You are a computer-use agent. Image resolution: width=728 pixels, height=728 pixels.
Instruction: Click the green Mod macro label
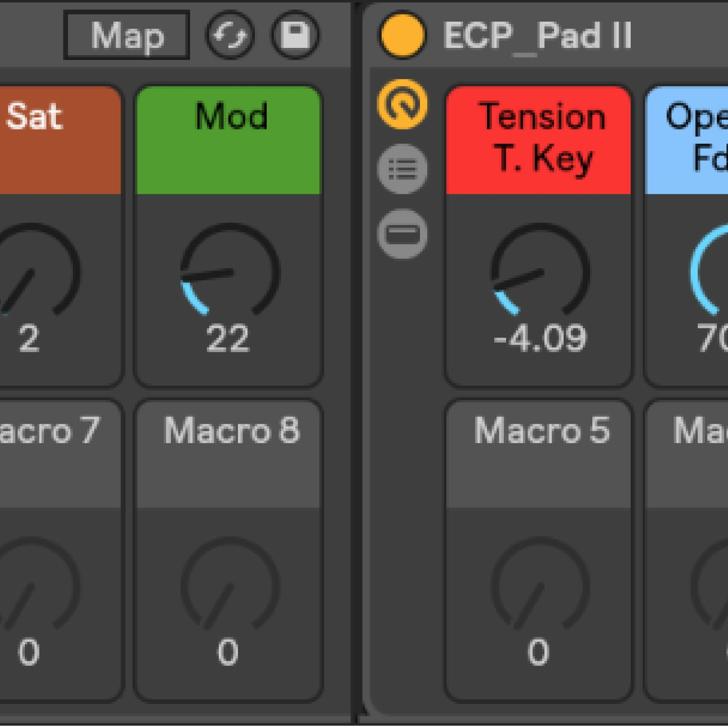(228, 140)
